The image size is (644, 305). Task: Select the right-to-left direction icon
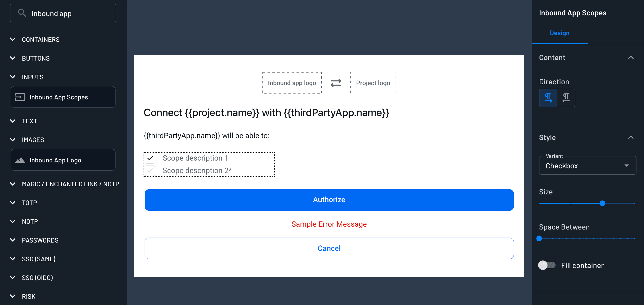566,98
